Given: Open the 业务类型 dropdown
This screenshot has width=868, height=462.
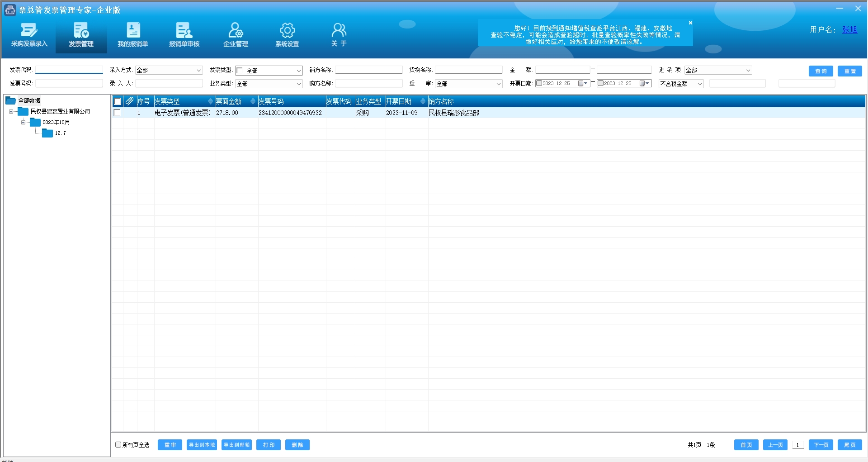Looking at the screenshot, I should [x=298, y=84].
